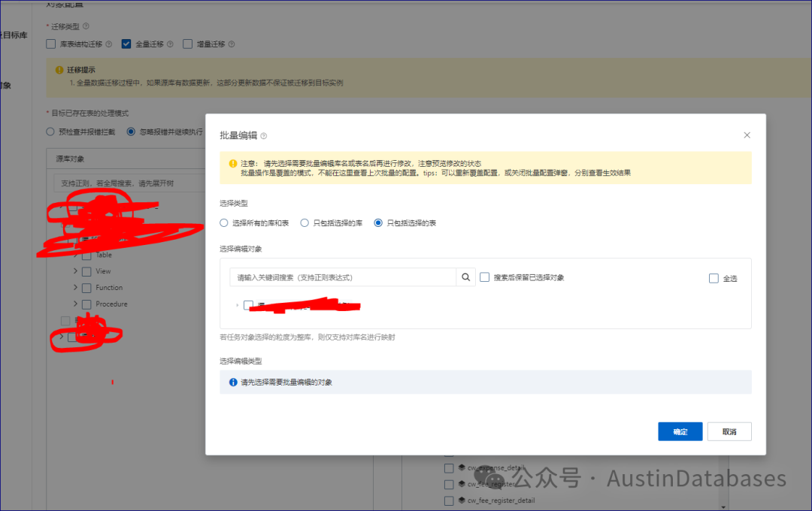Select the 只包括选择的表 radio option
The height and width of the screenshot is (511, 812).
tap(378, 223)
